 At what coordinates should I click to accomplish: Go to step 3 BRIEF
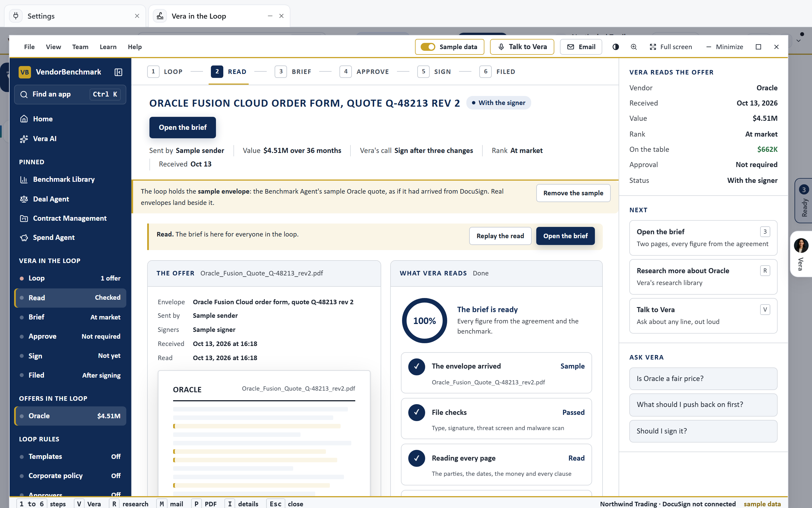[x=293, y=72]
